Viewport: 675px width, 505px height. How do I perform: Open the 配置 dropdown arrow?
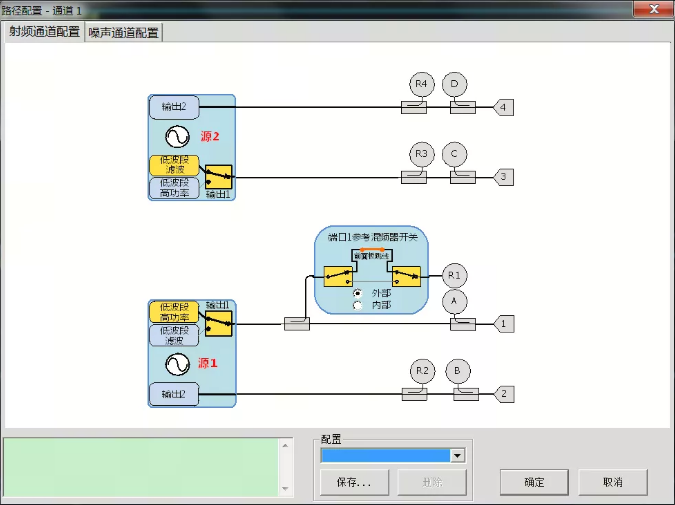point(458,455)
